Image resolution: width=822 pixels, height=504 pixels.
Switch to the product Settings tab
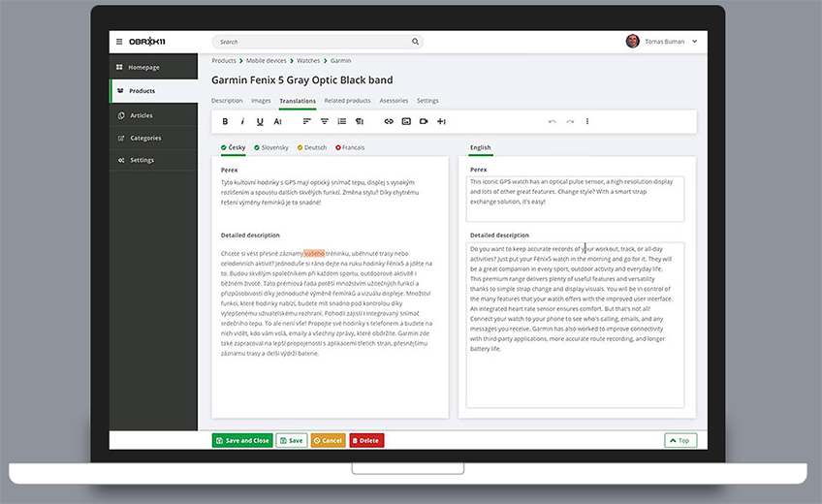pyautogui.click(x=427, y=101)
